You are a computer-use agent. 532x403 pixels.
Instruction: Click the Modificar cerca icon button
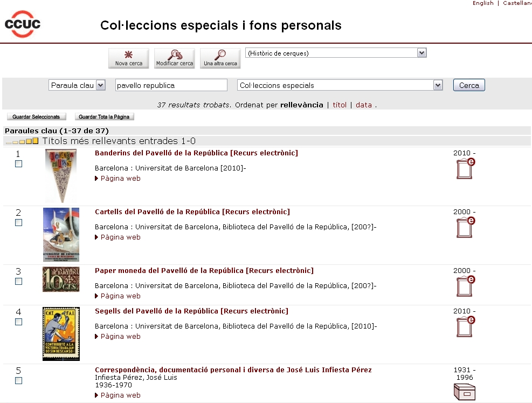click(174, 58)
